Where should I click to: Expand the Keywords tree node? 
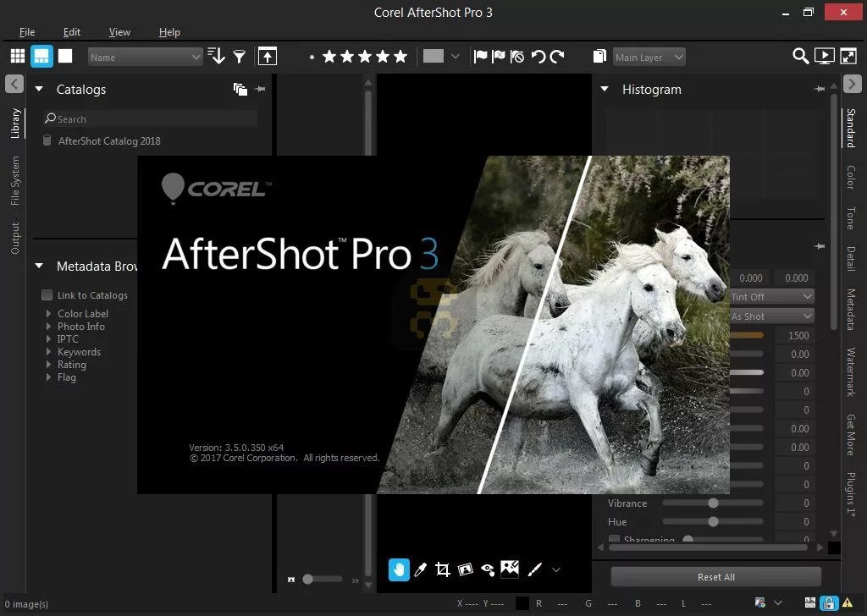pyautogui.click(x=48, y=351)
